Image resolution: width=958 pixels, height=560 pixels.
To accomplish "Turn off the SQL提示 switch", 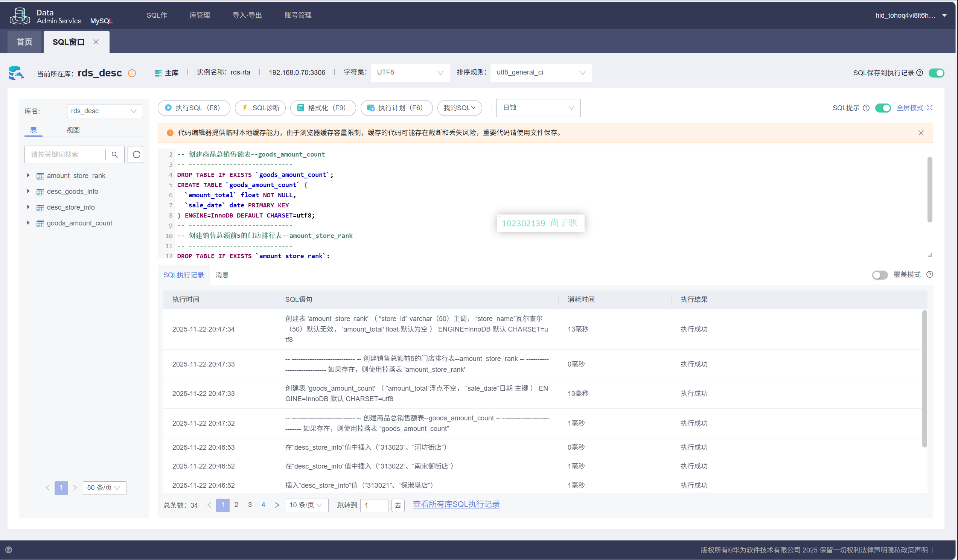I will [x=883, y=108].
